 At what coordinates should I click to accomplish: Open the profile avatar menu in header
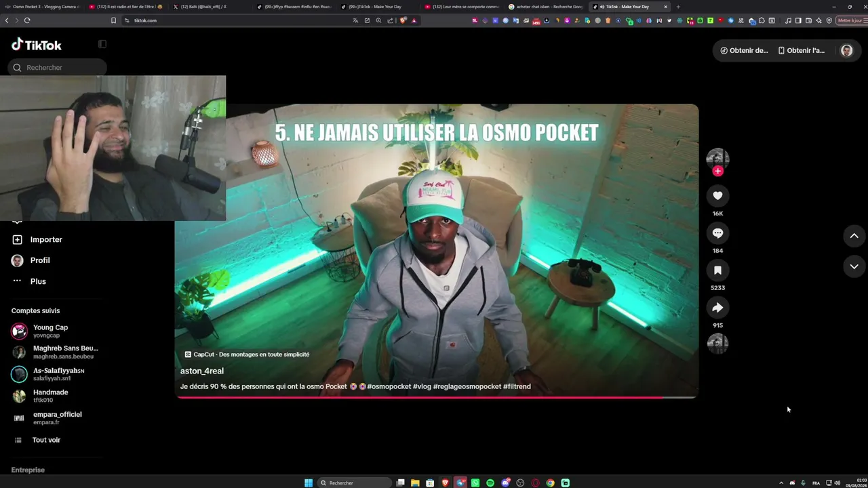click(846, 50)
